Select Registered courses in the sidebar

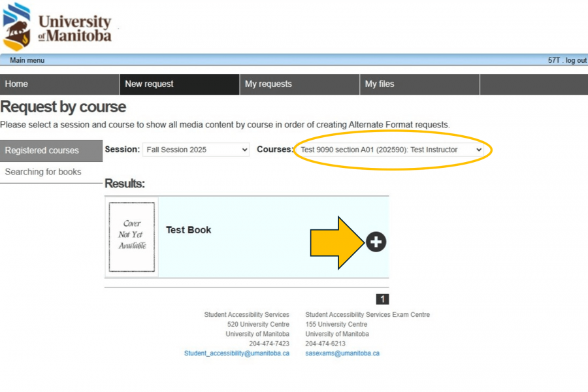tap(42, 150)
